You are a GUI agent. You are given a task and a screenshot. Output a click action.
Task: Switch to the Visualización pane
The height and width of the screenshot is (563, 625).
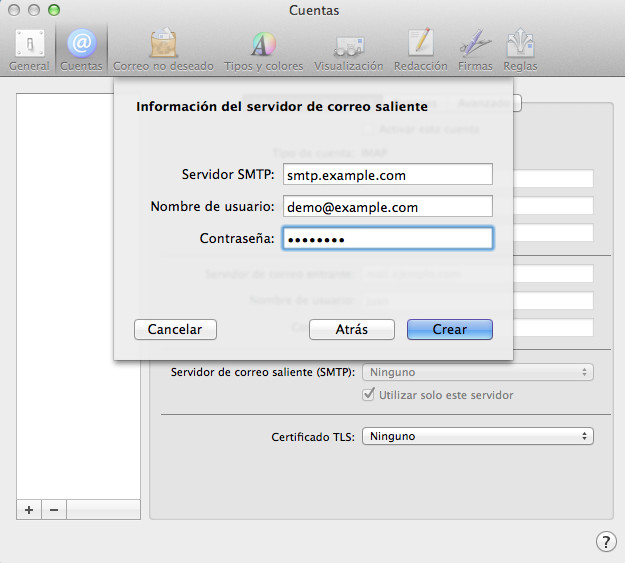348,49
